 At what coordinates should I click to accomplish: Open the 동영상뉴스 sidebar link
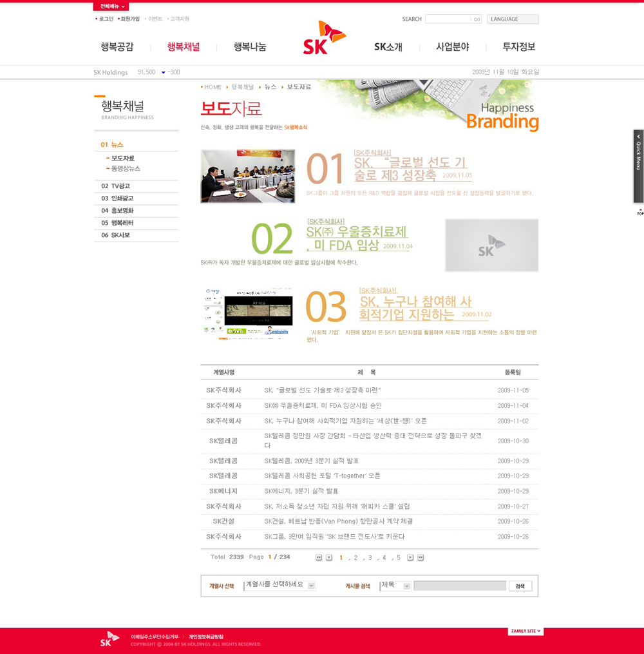pos(126,169)
